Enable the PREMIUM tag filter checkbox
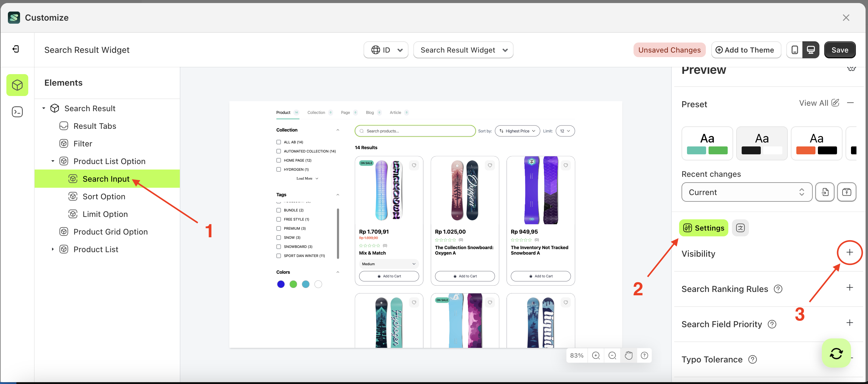Screen dimensions: 868x384 [278, 228]
